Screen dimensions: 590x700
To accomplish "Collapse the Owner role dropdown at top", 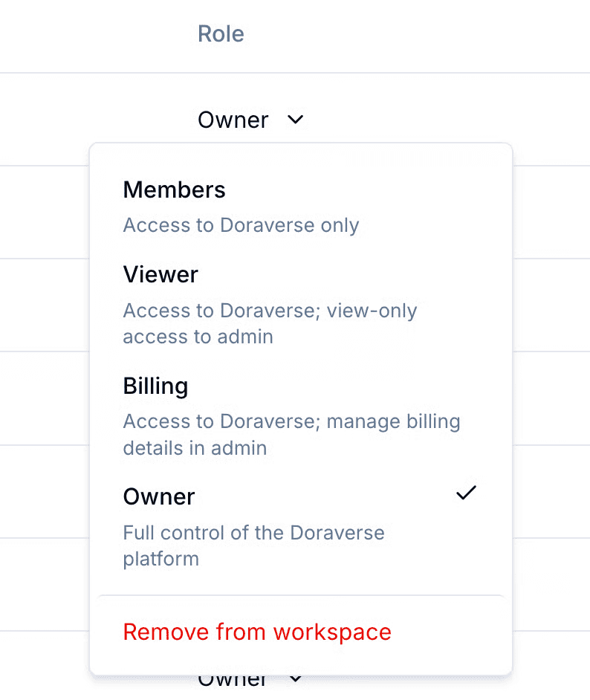I will [251, 120].
